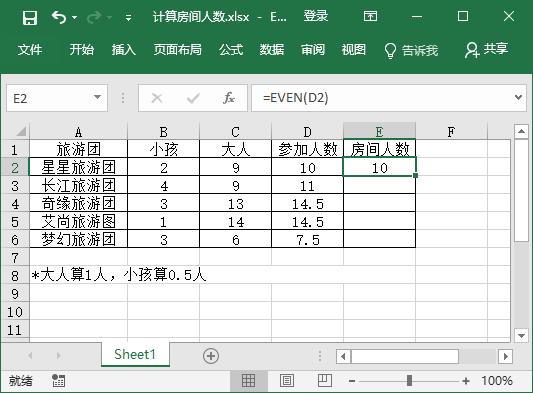
Task: Select cell 奇缘旅游团
Action: coord(79,203)
